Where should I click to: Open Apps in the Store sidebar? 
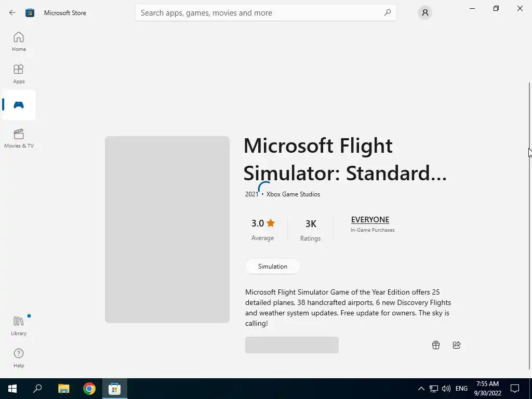point(19,74)
